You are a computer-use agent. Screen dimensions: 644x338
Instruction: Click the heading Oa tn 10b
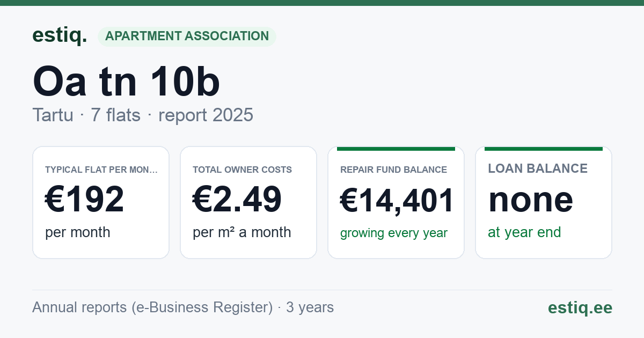(x=126, y=82)
